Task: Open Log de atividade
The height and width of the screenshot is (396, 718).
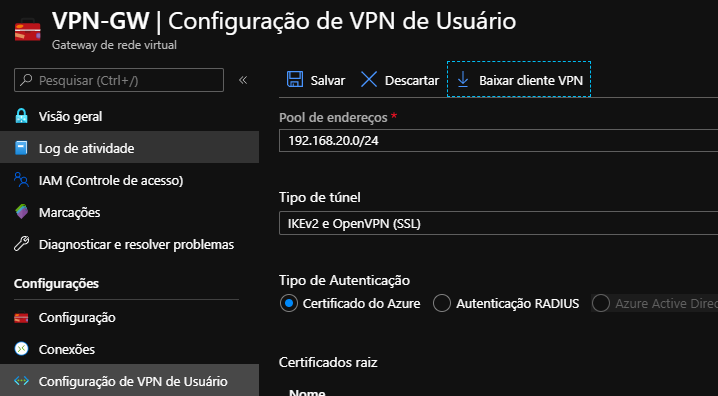Action: 130,148
